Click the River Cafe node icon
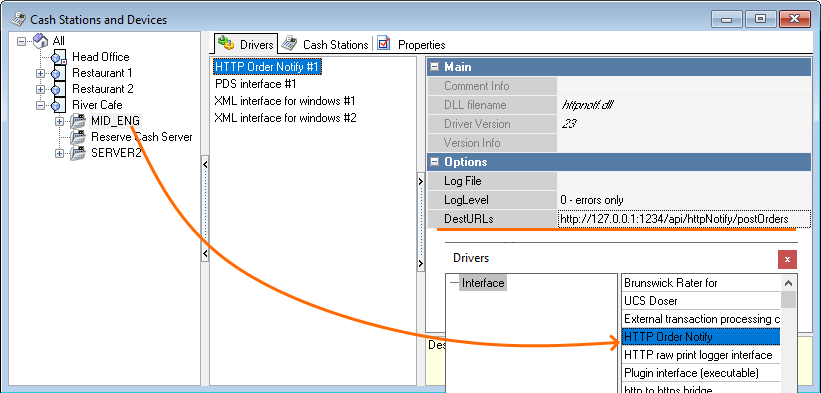 (x=59, y=106)
